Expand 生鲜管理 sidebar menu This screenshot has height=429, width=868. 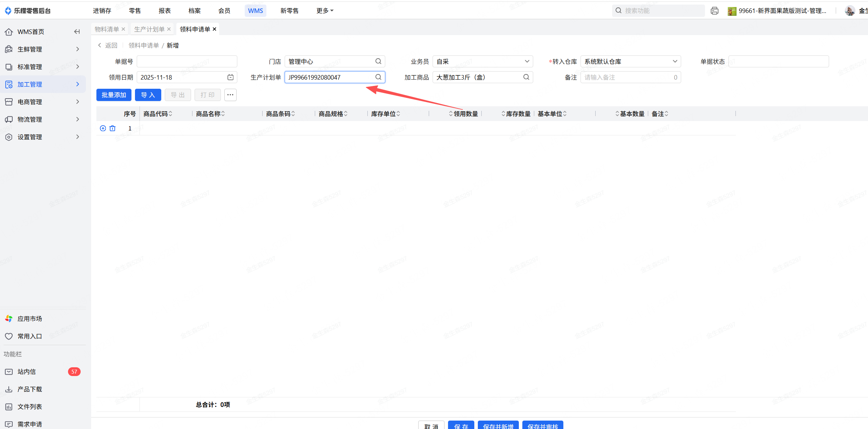point(42,49)
